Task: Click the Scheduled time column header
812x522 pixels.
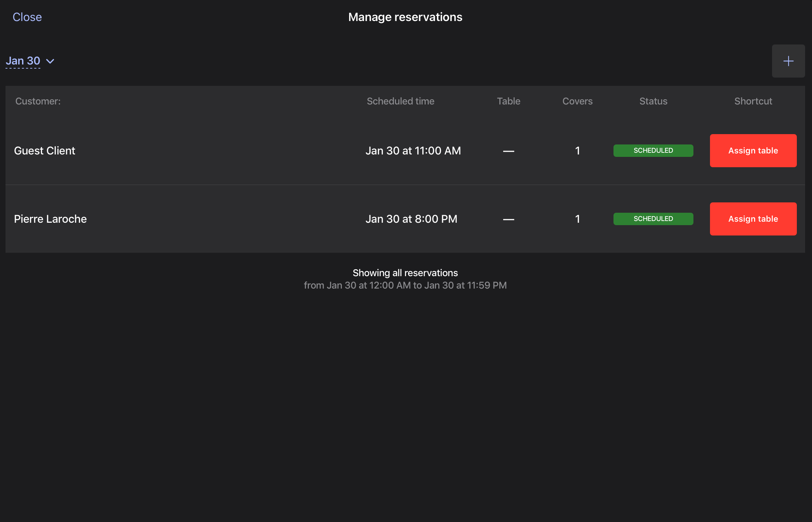Action: [400, 101]
